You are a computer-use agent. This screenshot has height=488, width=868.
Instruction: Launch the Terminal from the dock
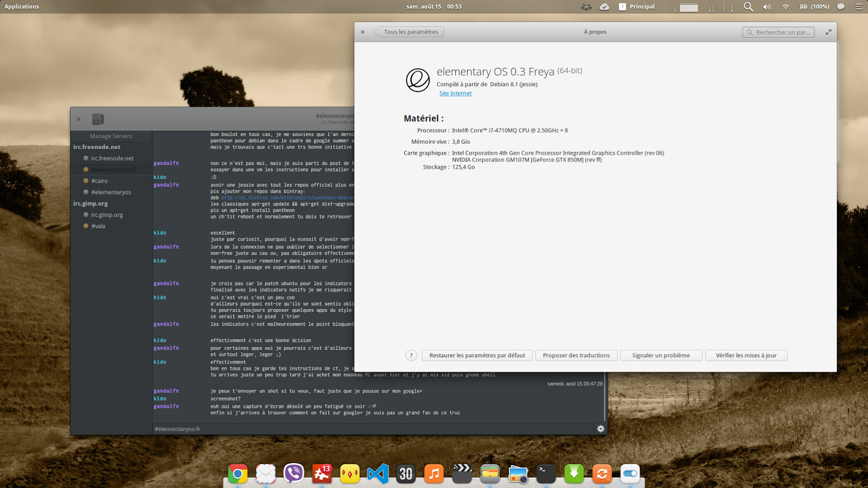point(546,474)
